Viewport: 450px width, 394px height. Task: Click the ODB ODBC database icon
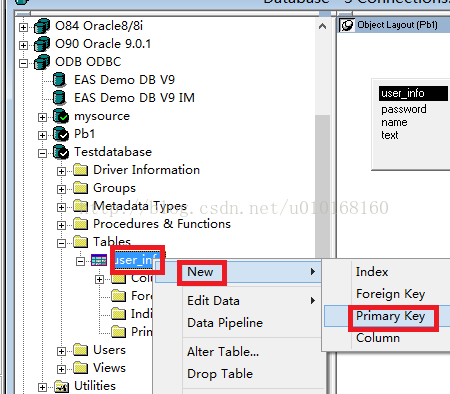pyautogui.click(x=42, y=62)
